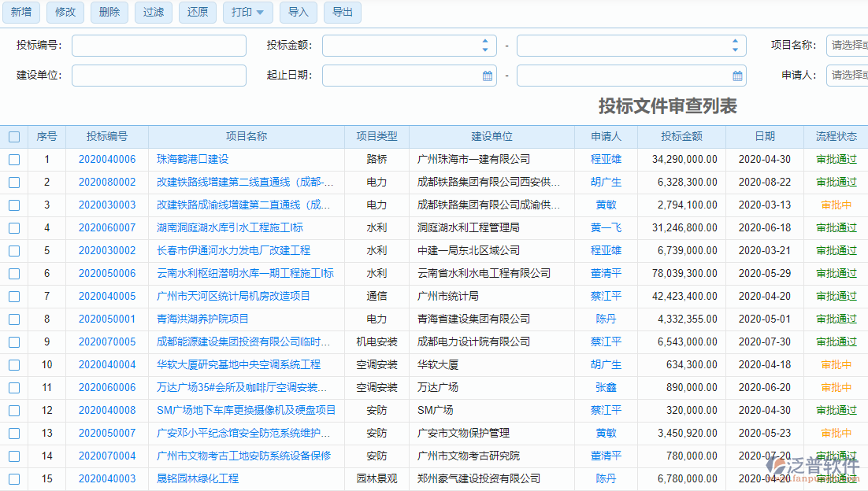Trigger the 导出 export function

point(342,13)
